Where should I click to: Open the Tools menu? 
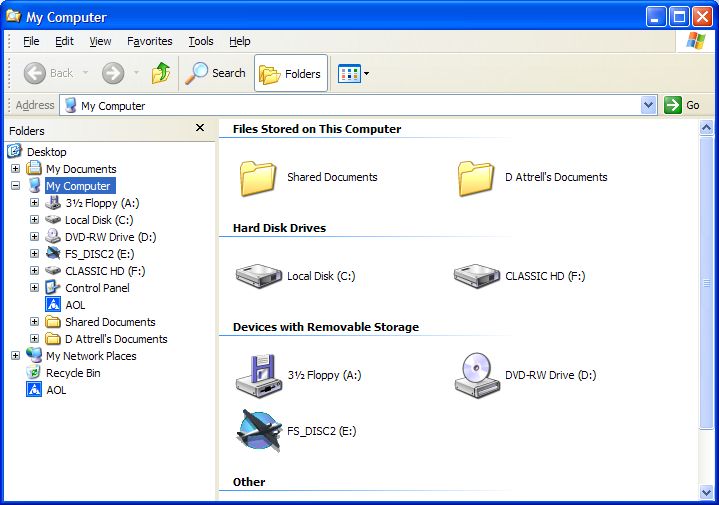[x=201, y=41]
